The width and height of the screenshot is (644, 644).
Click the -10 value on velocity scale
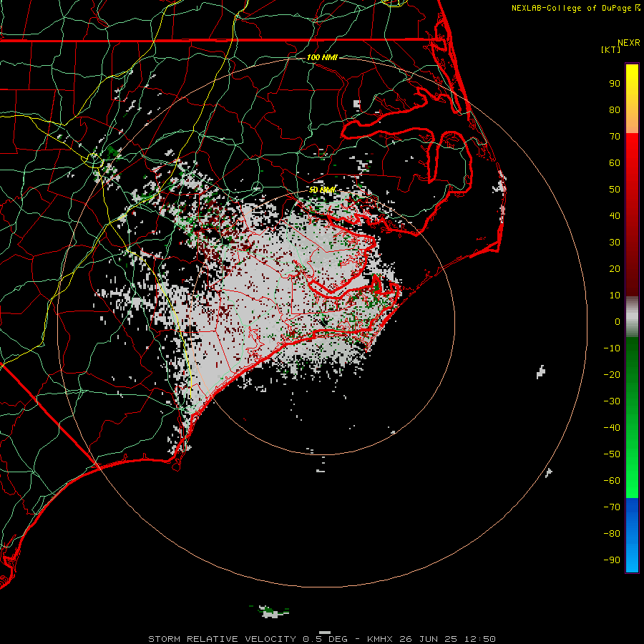point(612,348)
